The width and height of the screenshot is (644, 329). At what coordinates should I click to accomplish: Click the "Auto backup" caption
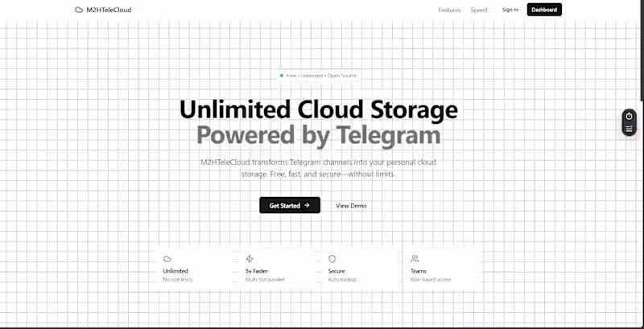coord(343,279)
